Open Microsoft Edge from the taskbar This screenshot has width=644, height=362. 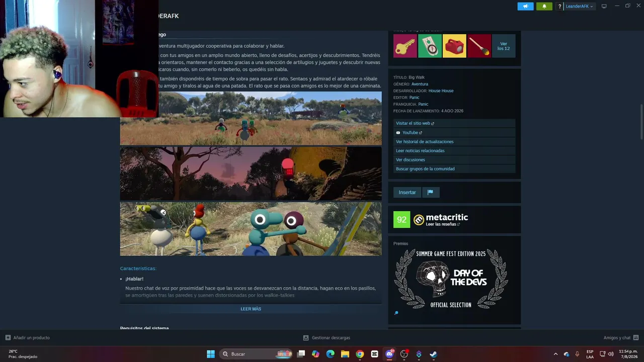tap(330, 354)
